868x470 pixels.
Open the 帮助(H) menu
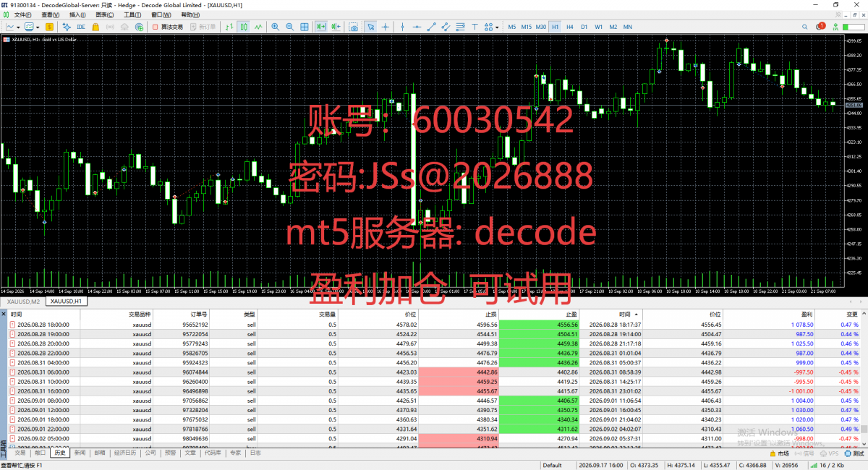[191, 14]
